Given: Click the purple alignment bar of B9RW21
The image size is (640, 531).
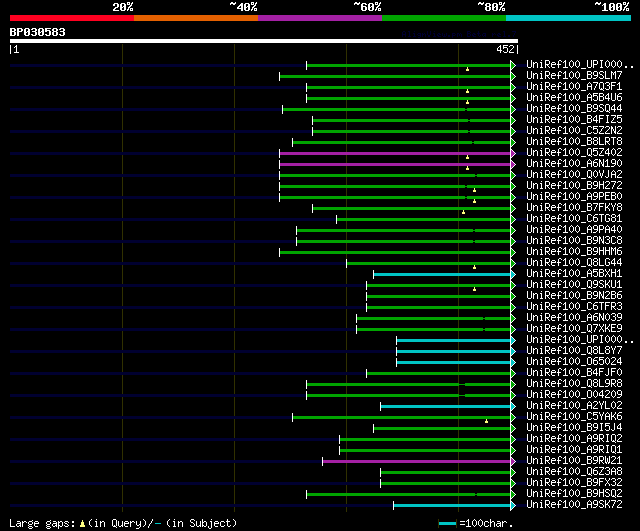Looking at the screenshot, I should pyautogui.click(x=416, y=462).
